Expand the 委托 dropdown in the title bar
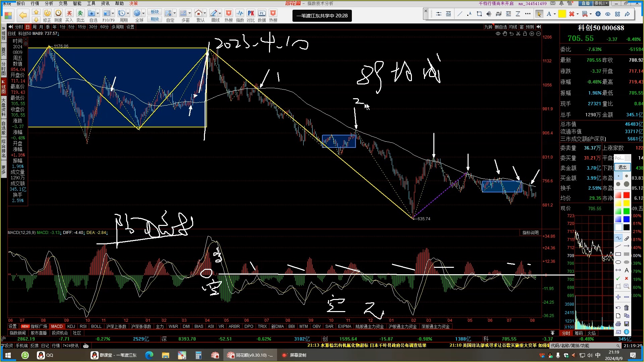 [x=606, y=3]
